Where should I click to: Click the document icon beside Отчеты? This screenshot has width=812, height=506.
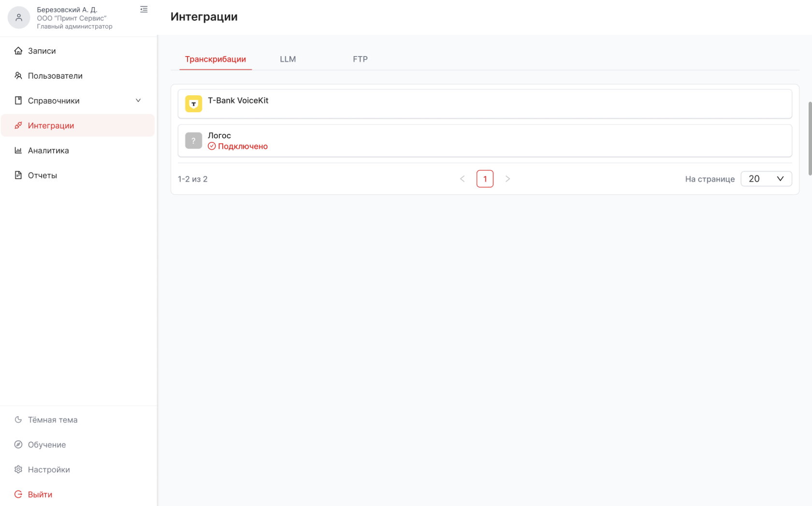(18, 175)
